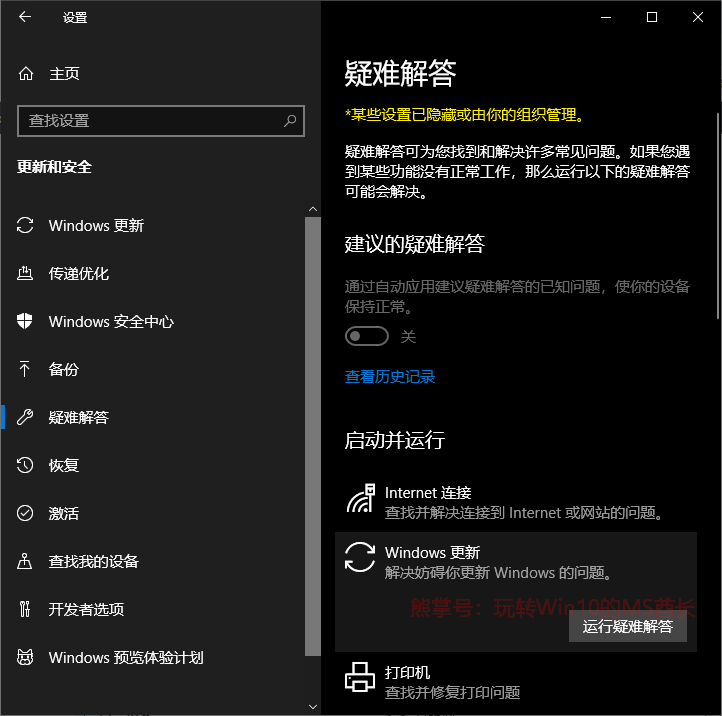Click text 解决妨碍你更新 Windows 的问题
This screenshot has height=716, width=722.
(499, 573)
